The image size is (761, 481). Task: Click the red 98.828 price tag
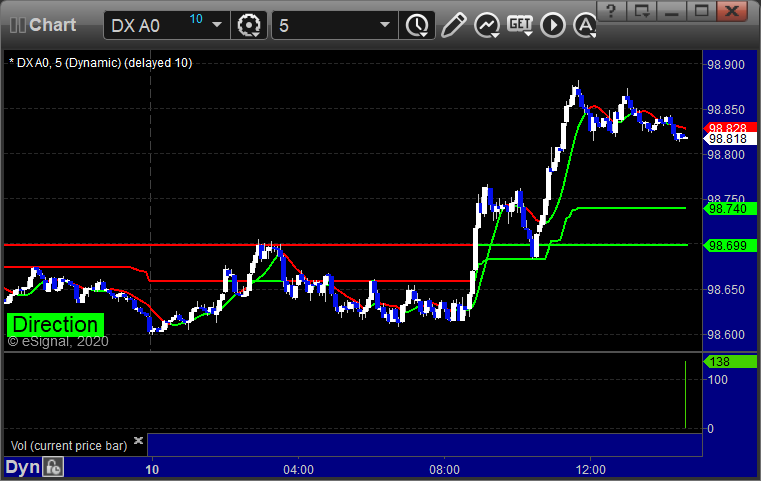(x=729, y=128)
